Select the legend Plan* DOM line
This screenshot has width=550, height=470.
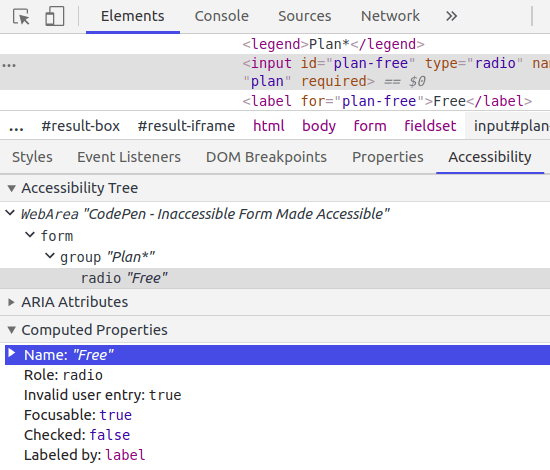coord(333,44)
